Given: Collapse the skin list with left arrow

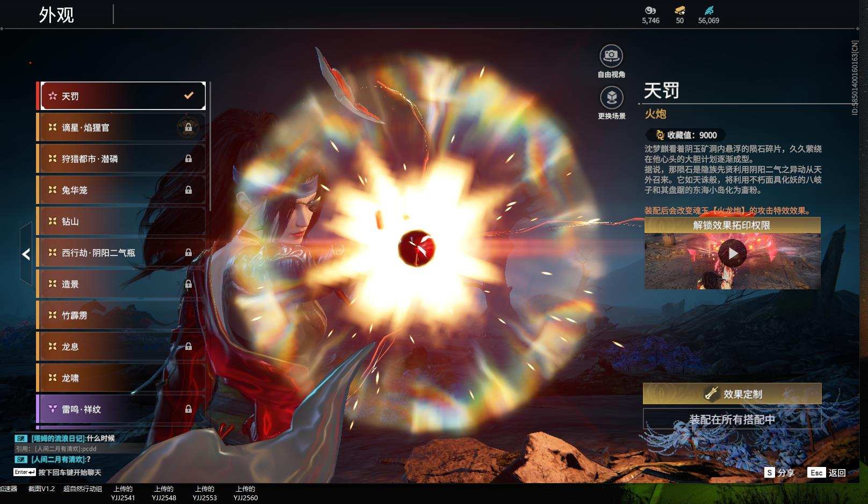Looking at the screenshot, I should (x=26, y=254).
